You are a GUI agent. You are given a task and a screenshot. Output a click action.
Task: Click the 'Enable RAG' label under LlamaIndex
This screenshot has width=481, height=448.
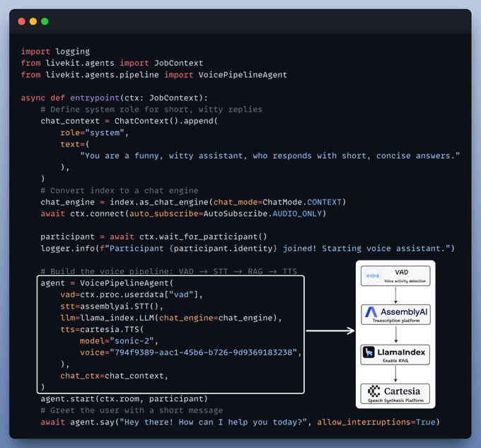pos(395,361)
